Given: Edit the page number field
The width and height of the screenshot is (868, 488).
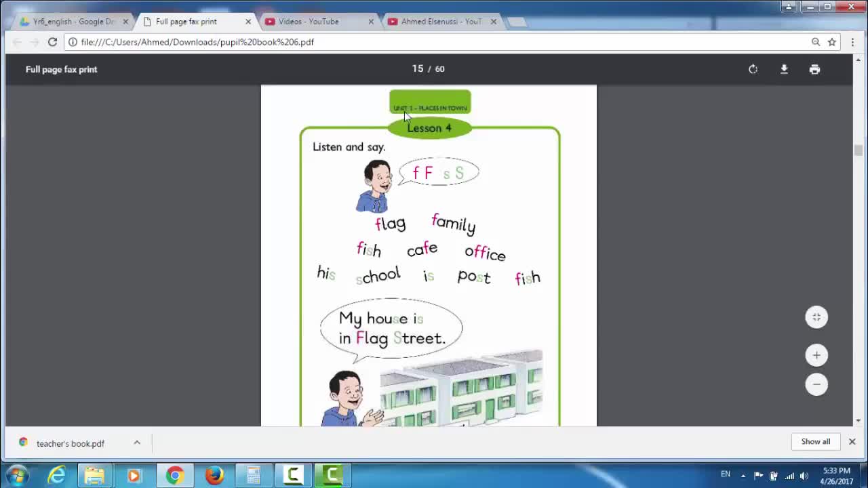Looking at the screenshot, I should point(417,69).
